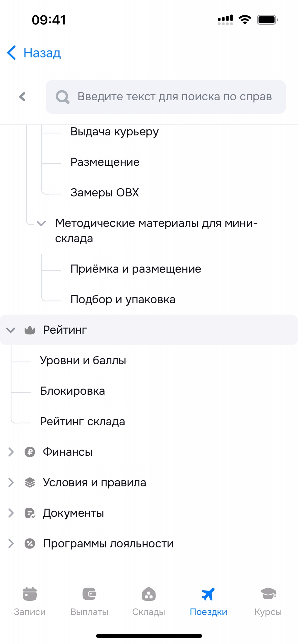Image resolution: width=298 pixels, height=644 pixels.
Task: Tap the crown icon beside Рейтинг
Action: pos(30,330)
